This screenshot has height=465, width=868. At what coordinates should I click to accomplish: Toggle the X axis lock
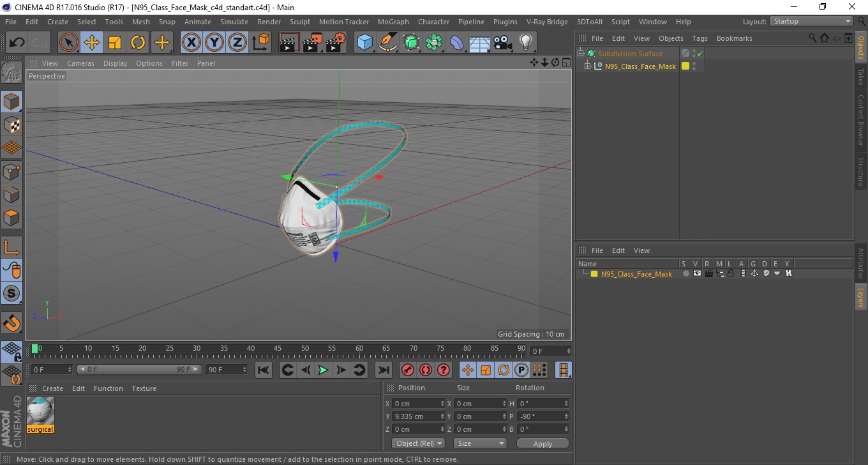[191, 43]
